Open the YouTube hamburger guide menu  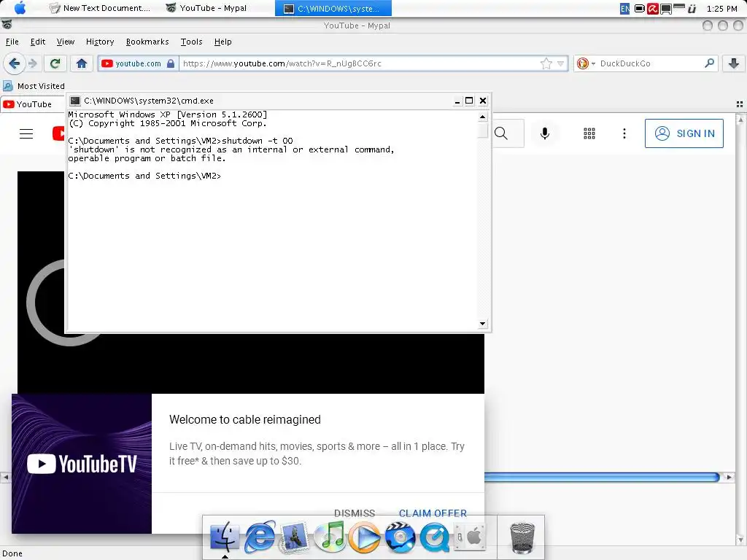coord(26,134)
